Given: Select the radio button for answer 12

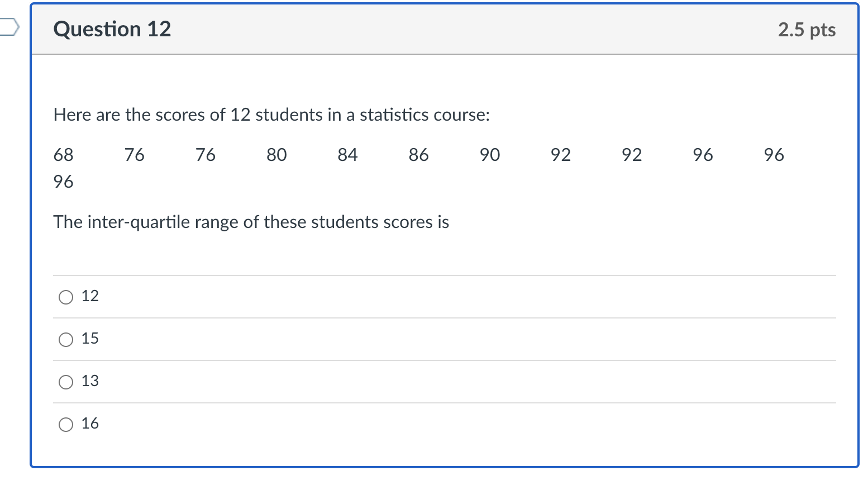Looking at the screenshot, I should [x=65, y=297].
